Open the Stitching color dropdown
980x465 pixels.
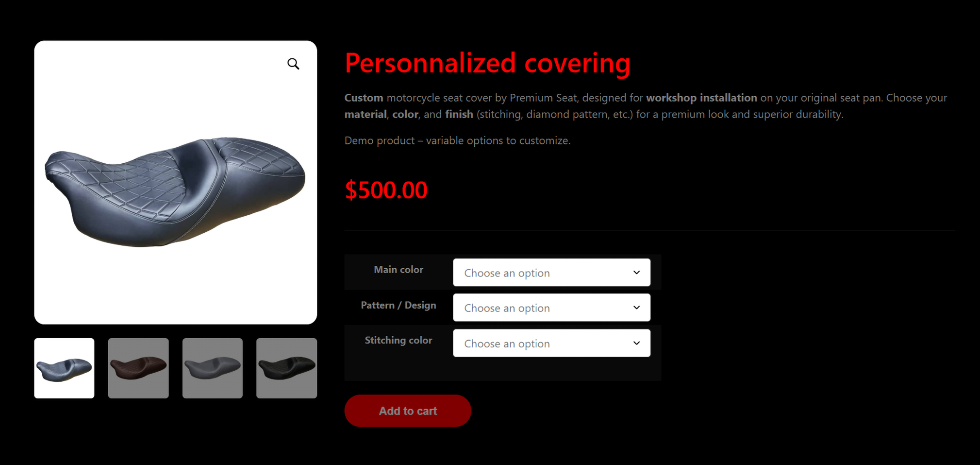[551, 343]
